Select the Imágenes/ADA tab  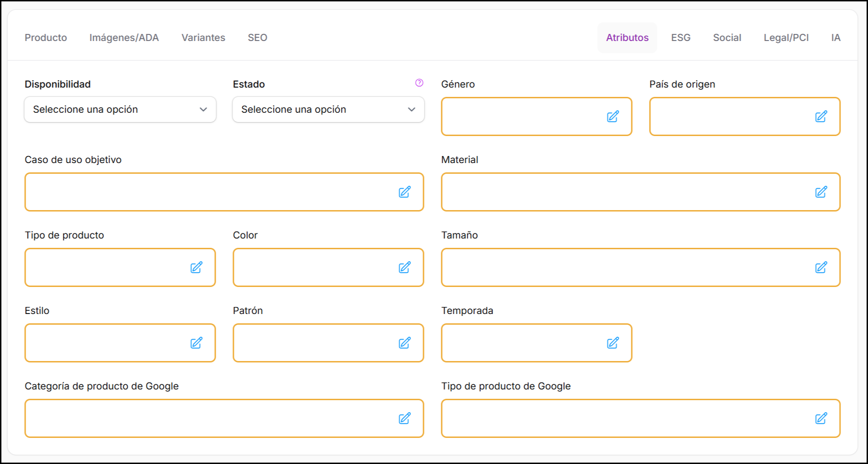[124, 38]
